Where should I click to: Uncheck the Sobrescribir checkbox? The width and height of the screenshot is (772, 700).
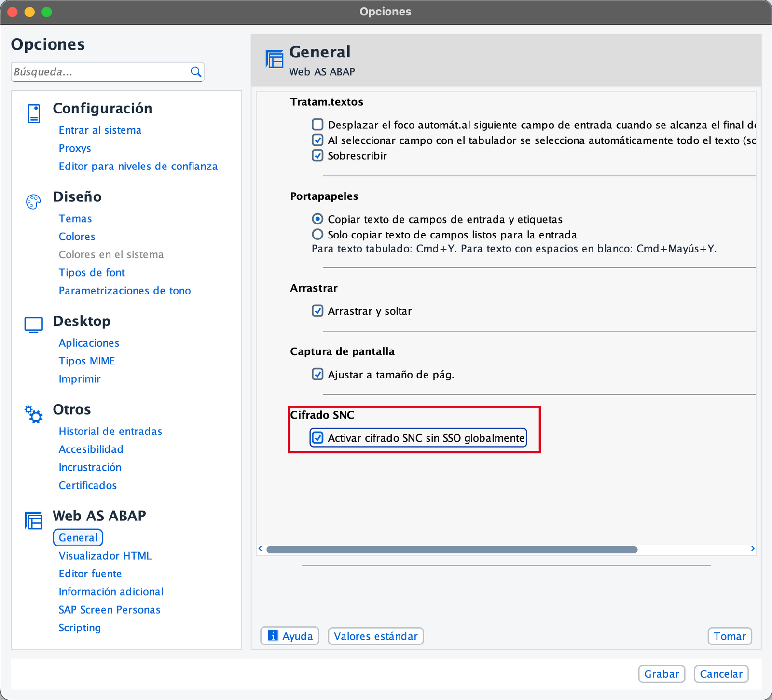[x=317, y=155]
